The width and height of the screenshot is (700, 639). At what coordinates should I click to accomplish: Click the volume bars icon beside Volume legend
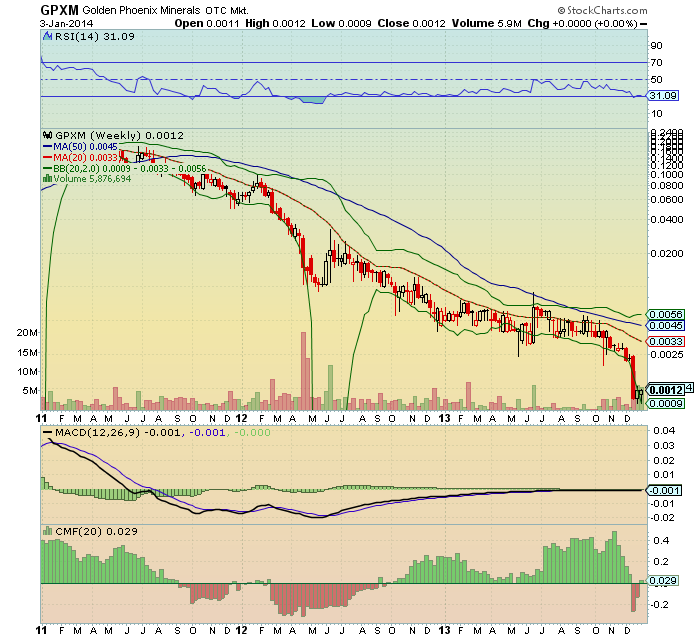47,178
